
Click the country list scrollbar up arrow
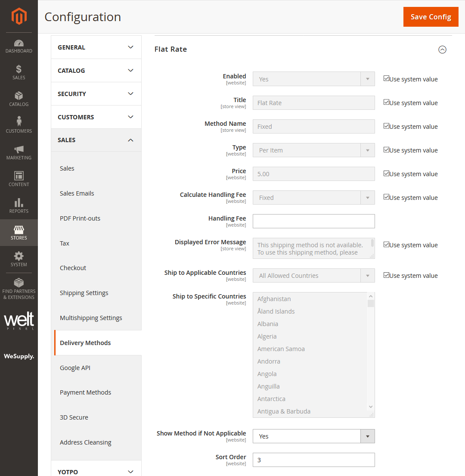(371, 296)
